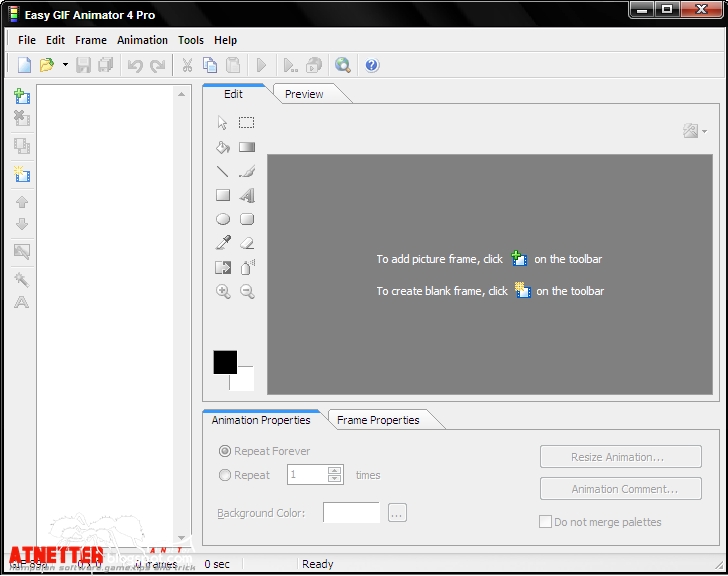Select the ellipse shape tool
The height and width of the screenshot is (576, 728).
(x=223, y=219)
